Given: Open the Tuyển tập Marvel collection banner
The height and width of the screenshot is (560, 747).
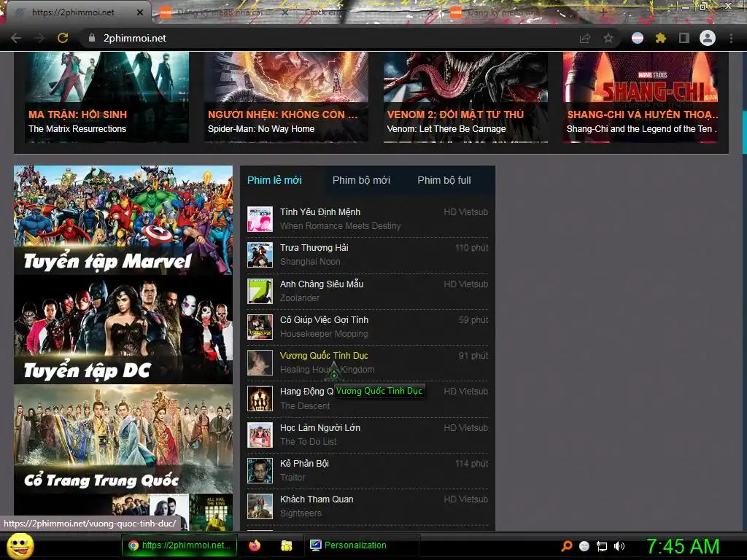Looking at the screenshot, I should click(123, 220).
